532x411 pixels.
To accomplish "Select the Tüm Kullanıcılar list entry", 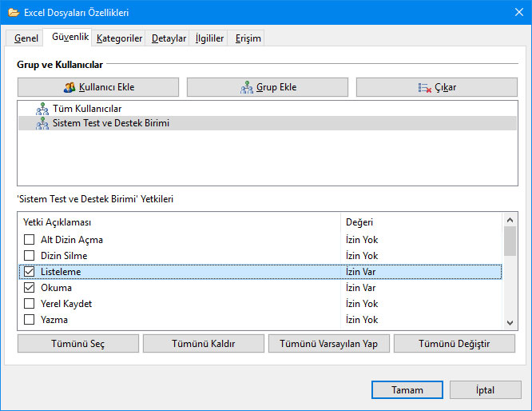I will click(x=87, y=109).
